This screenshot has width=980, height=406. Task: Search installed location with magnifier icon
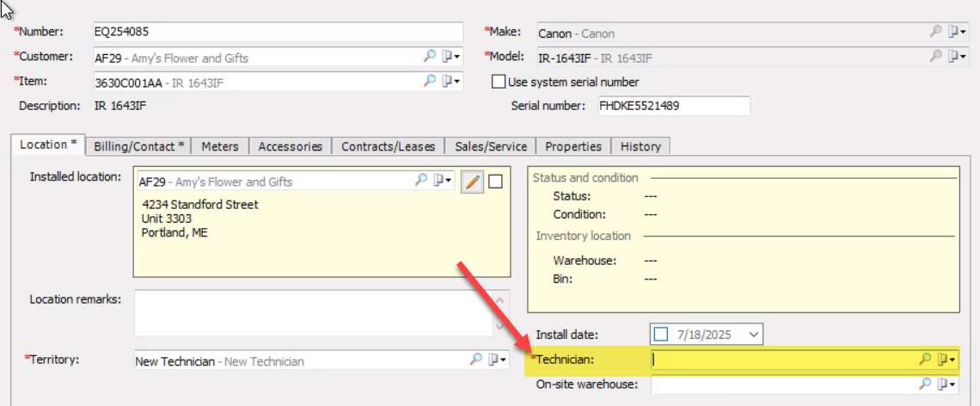tap(421, 180)
